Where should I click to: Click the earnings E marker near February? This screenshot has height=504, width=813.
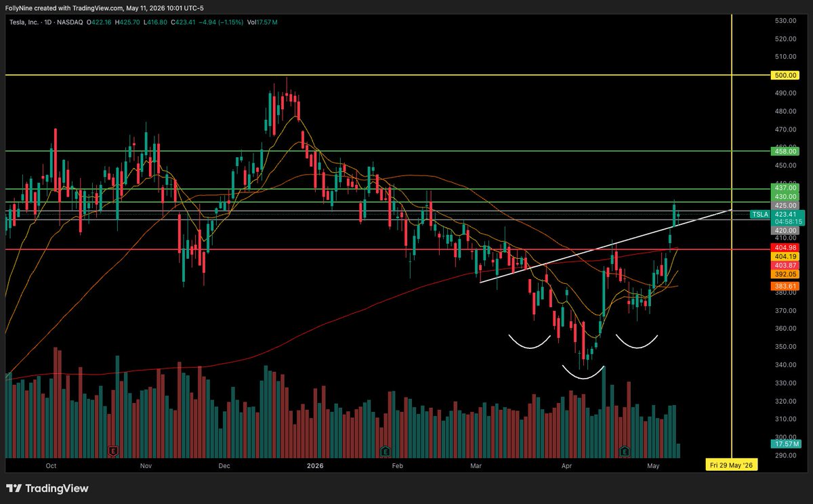[385, 450]
